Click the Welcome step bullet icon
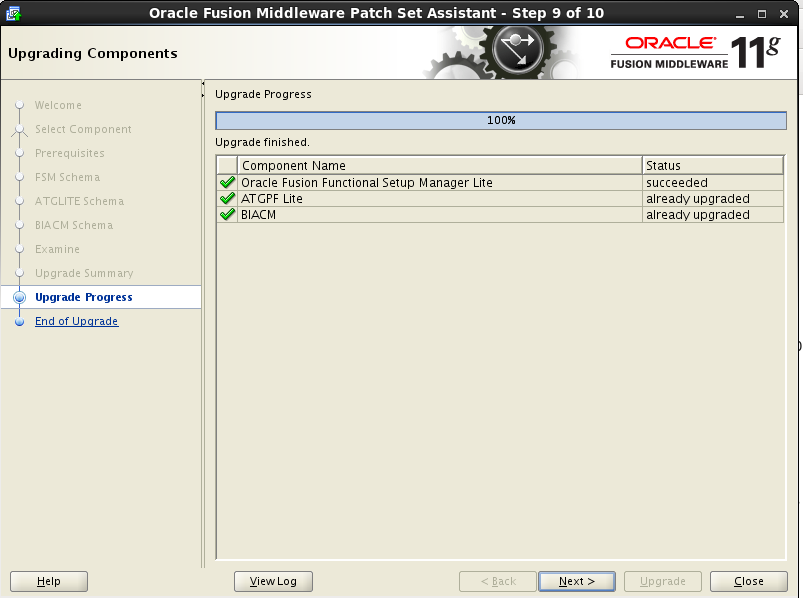 pyautogui.click(x=19, y=105)
